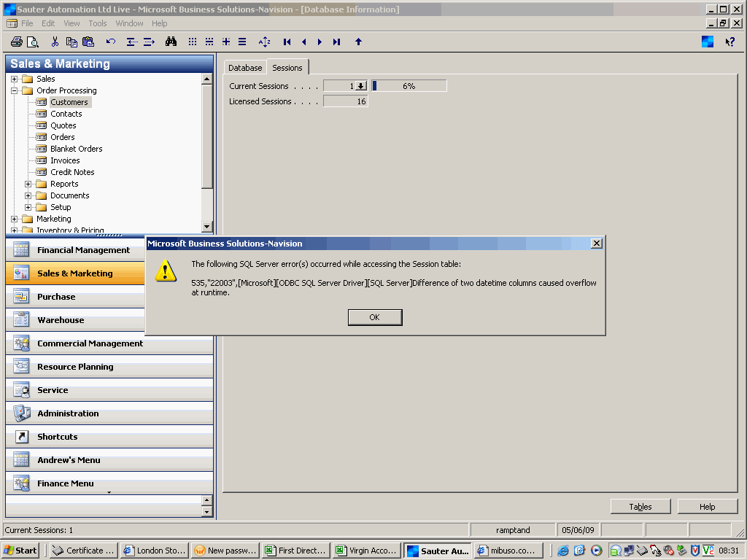Click the menu pane scroll down arrow at bottom

[x=206, y=512]
